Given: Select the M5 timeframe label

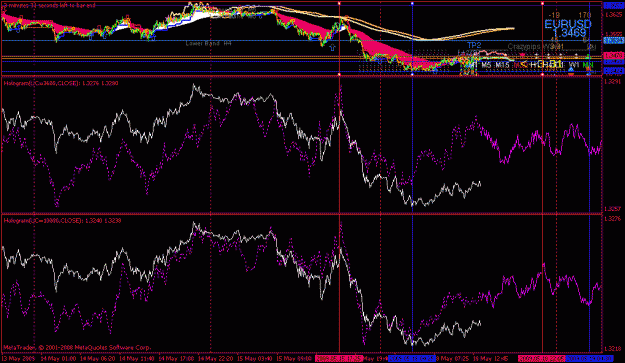Looking at the screenshot, I should tap(486, 65).
